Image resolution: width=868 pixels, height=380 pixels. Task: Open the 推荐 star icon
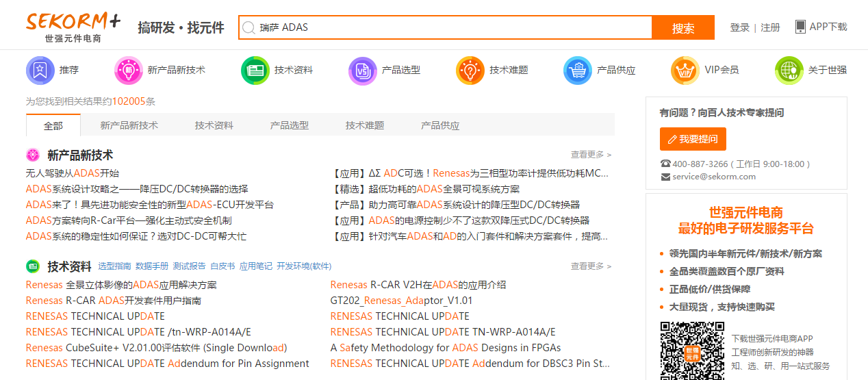[x=40, y=71]
